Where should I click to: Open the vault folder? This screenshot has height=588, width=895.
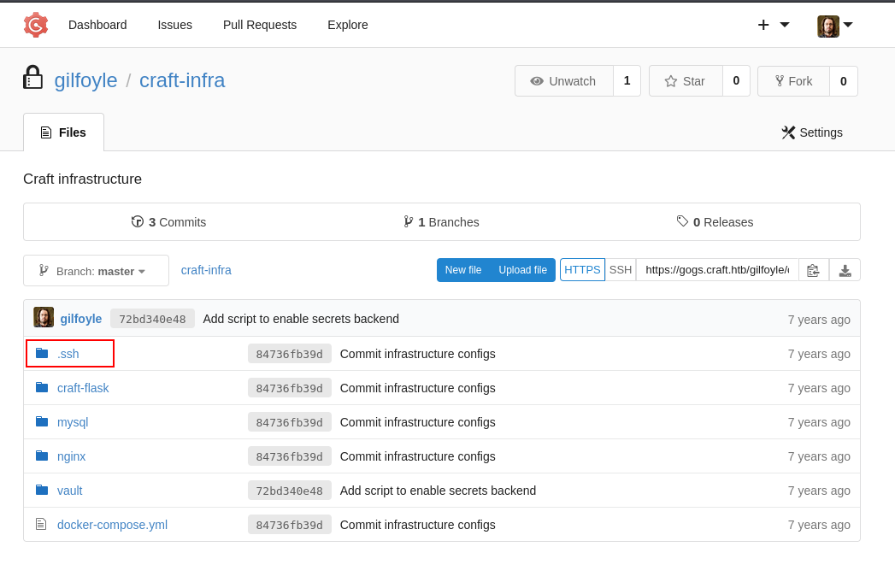(69, 491)
